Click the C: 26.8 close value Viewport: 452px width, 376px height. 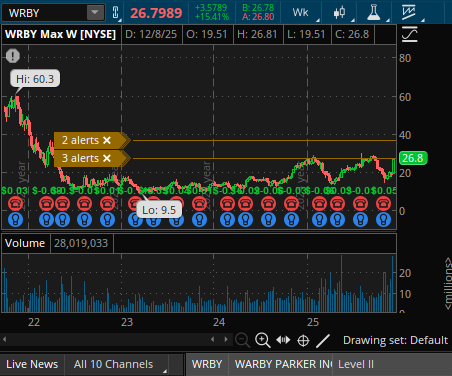tap(352, 34)
